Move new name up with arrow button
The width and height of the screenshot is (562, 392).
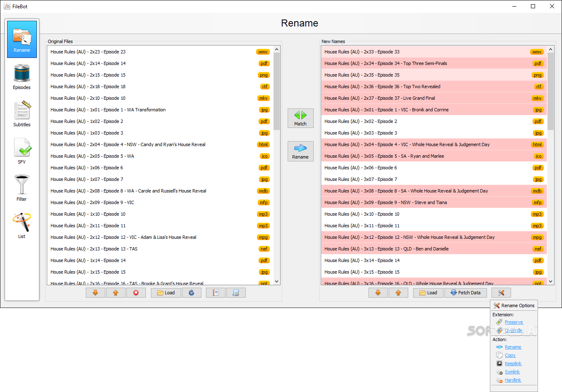click(x=398, y=293)
